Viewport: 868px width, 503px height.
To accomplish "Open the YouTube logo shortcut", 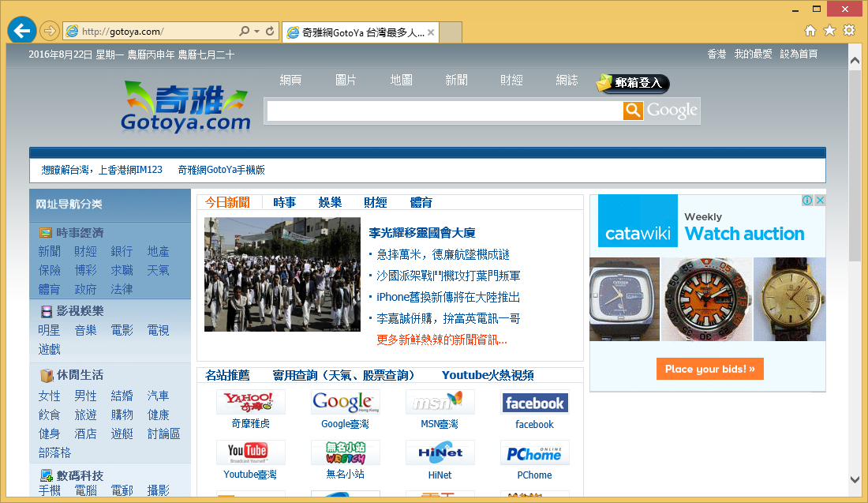I will click(x=250, y=452).
